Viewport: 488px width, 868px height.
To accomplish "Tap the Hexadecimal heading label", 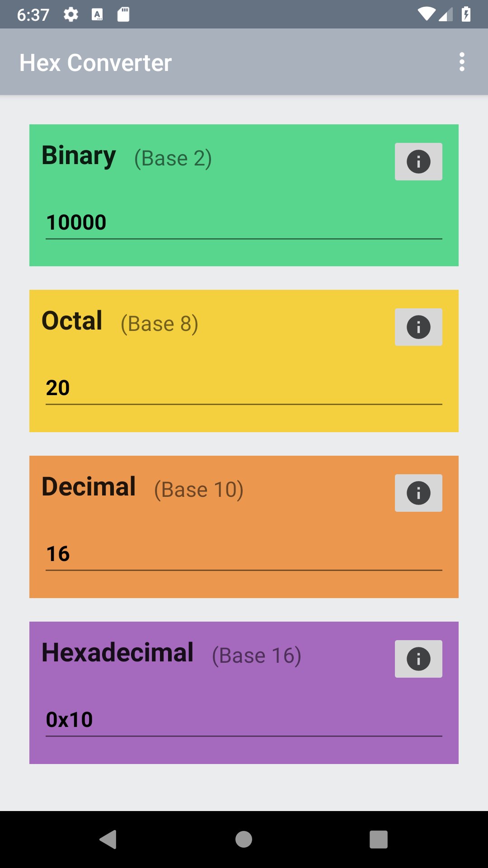I will pyautogui.click(x=117, y=653).
